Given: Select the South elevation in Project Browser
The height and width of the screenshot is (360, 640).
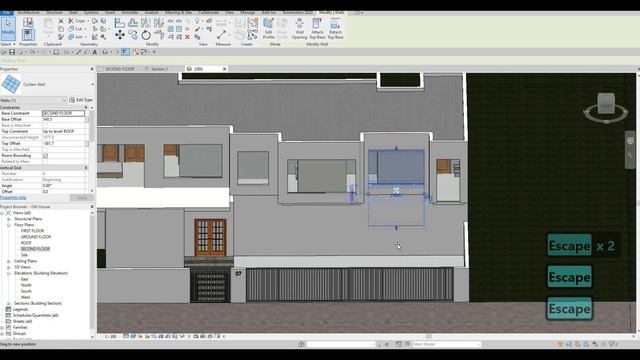Looking at the screenshot, I should pyautogui.click(x=26, y=291).
